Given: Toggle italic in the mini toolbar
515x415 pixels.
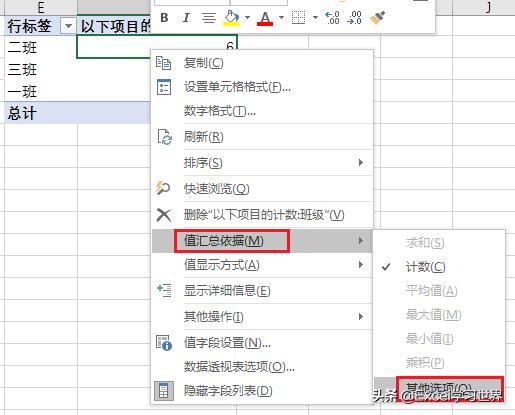Looking at the screenshot, I should [x=186, y=17].
